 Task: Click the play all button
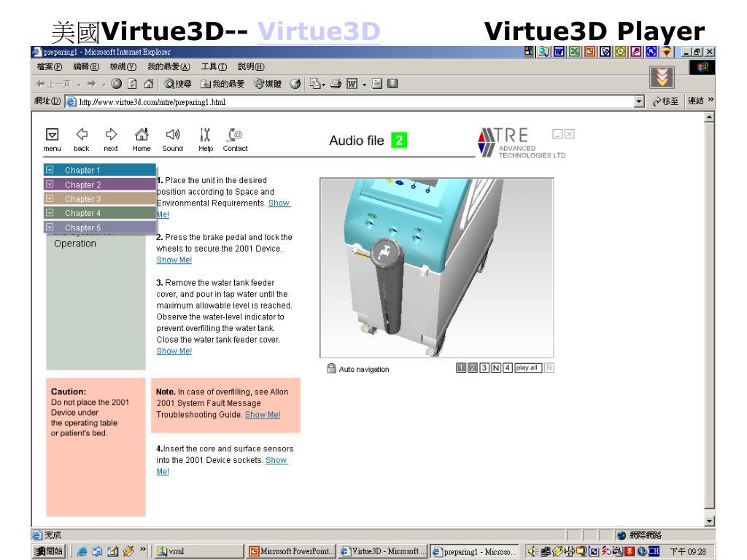coord(528,367)
